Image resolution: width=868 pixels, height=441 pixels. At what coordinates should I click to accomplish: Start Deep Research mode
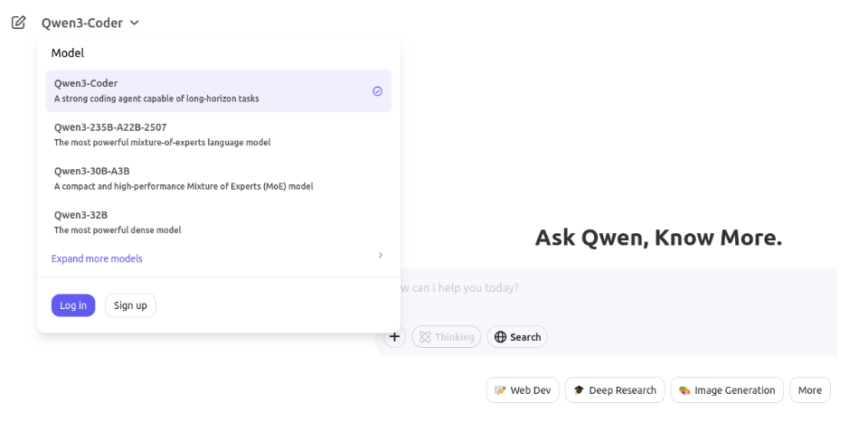615,390
